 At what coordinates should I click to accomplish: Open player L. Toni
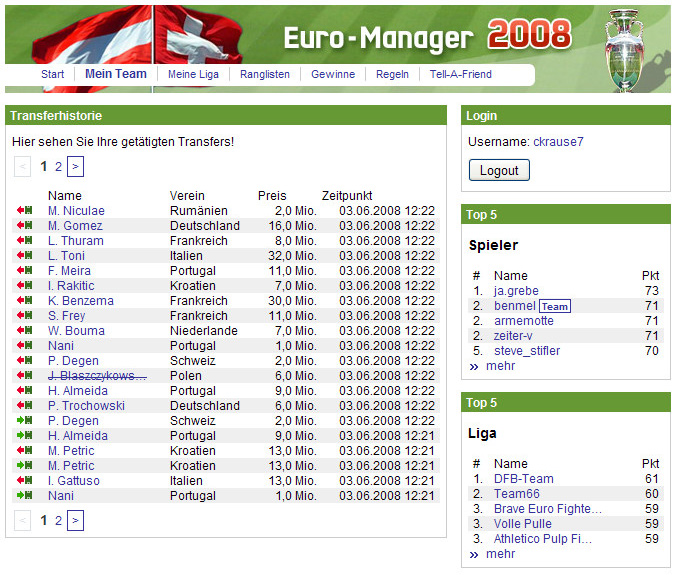click(x=66, y=256)
